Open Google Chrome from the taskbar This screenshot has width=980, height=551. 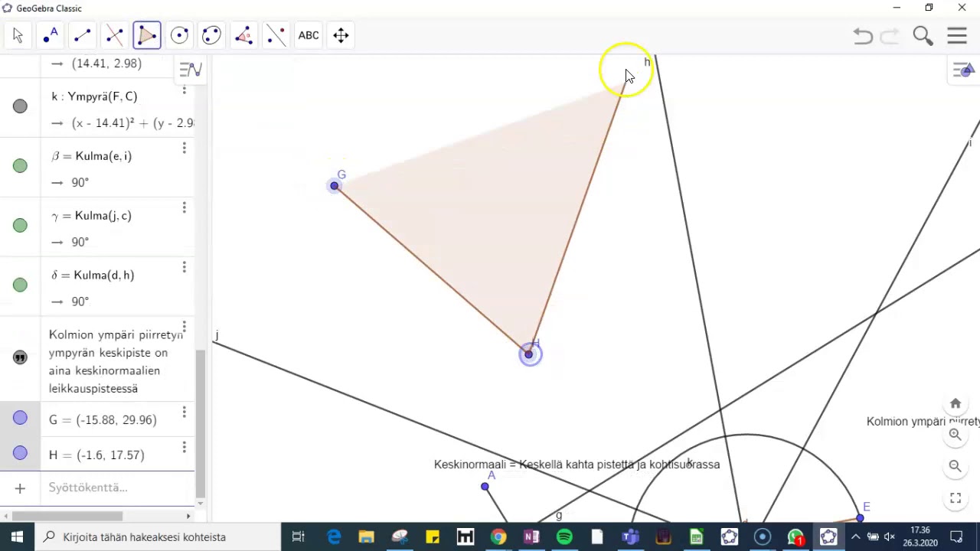point(498,537)
